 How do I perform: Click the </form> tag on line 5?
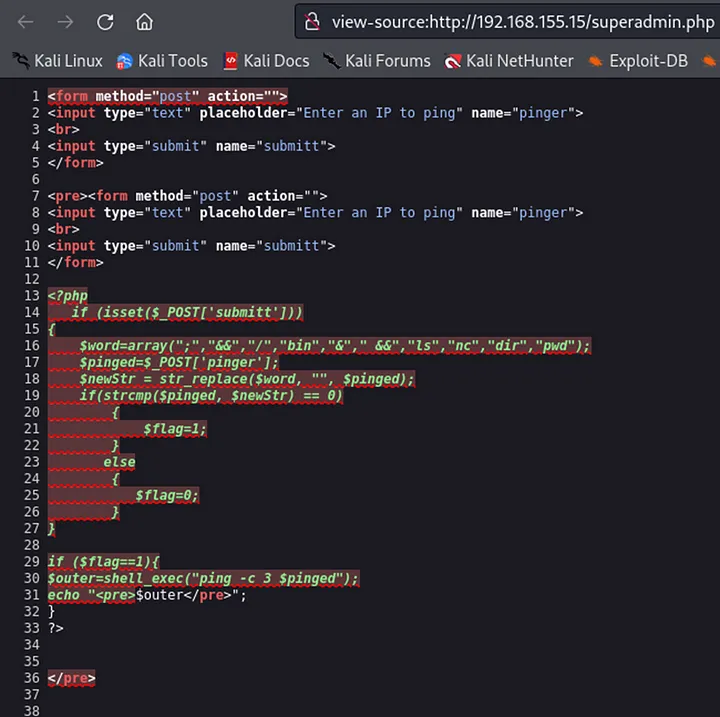(x=75, y=163)
